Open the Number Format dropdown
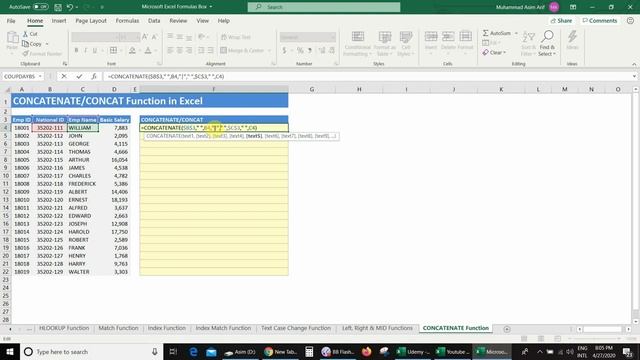640x360 pixels. [x=333, y=37]
